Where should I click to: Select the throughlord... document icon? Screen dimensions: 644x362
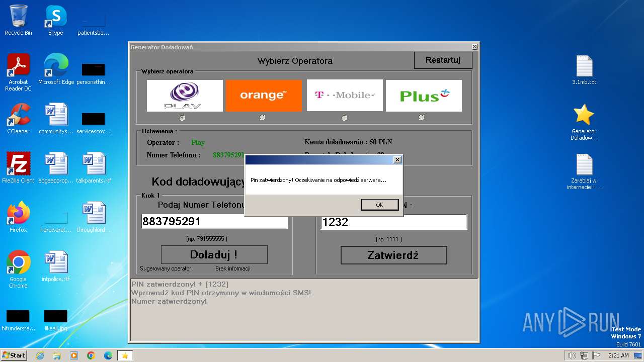point(94,217)
